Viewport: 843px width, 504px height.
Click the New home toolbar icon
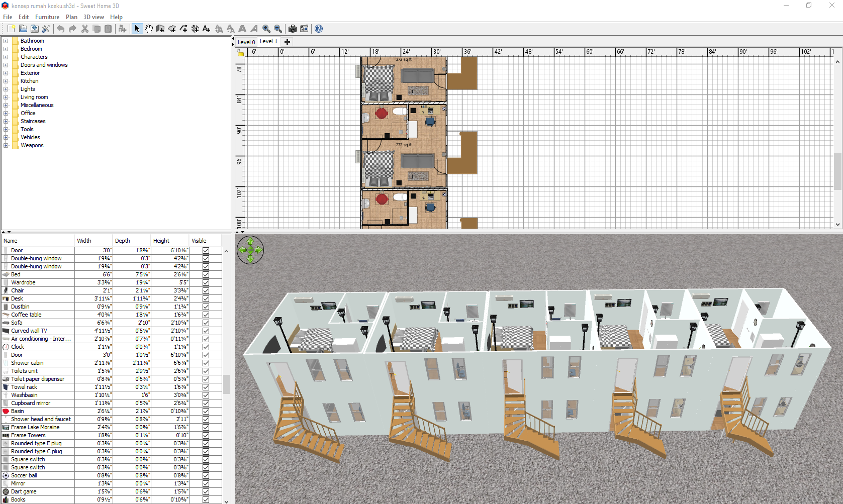point(11,29)
